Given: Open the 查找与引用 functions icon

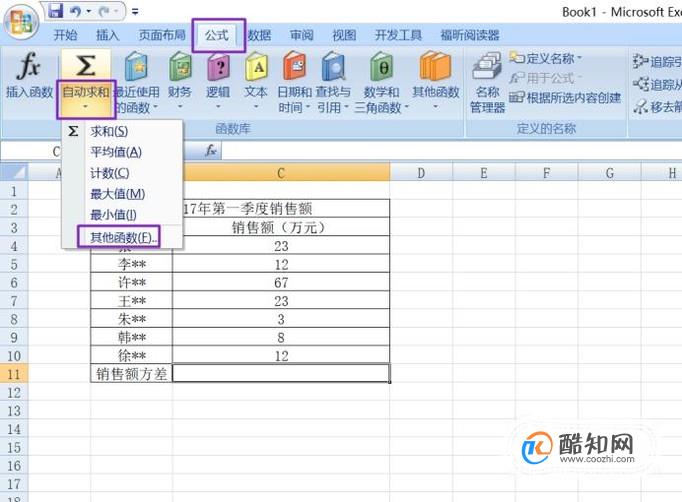Looking at the screenshot, I should (x=333, y=67).
